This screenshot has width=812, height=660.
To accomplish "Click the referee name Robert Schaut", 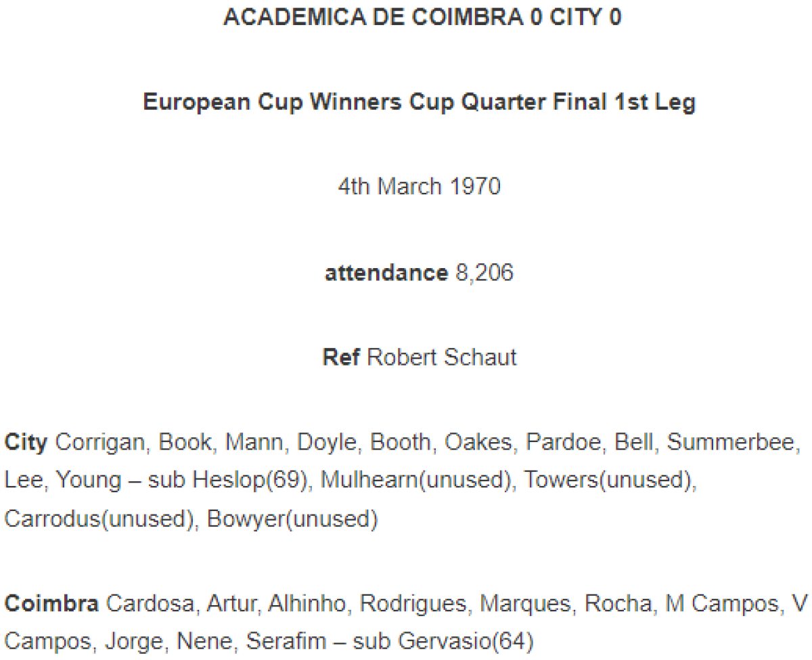I will [441, 357].
